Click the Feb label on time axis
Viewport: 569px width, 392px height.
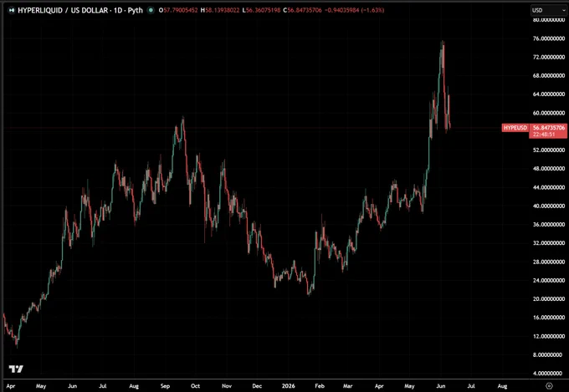(320, 386)
